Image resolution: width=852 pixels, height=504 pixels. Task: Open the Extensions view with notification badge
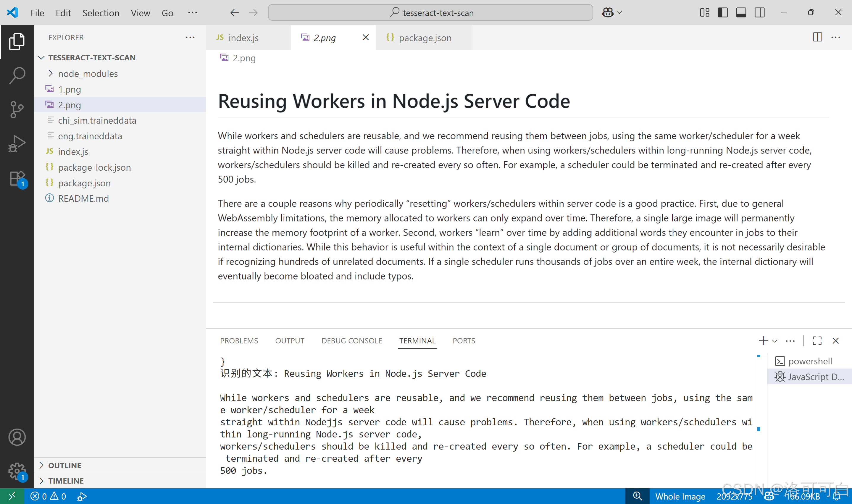tap(17, 178)
